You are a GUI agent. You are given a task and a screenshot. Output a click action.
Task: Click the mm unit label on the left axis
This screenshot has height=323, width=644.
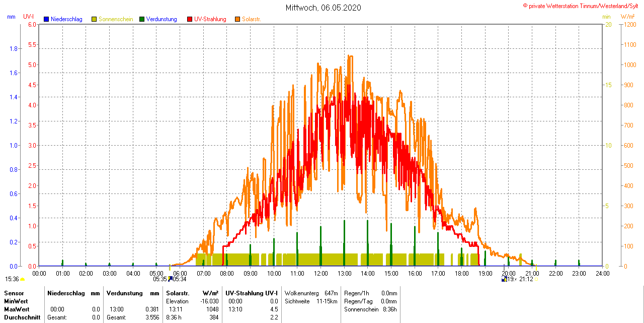pos(11,17)
